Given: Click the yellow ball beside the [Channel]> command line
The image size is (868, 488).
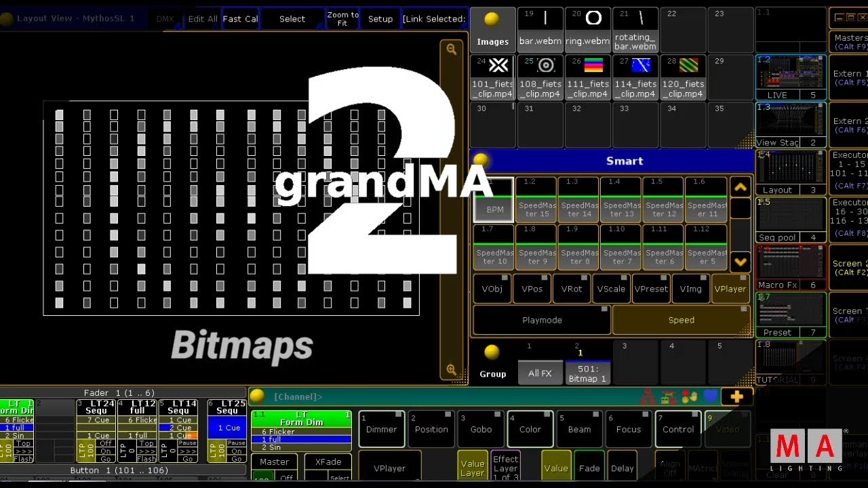Looking at the screenshot, I should tap(257, 396).
